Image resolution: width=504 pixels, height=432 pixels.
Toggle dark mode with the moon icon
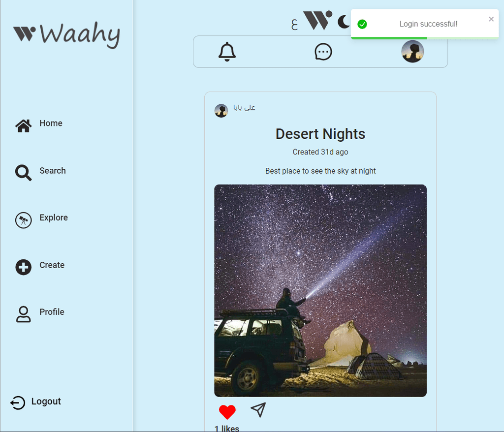[343, 22]
